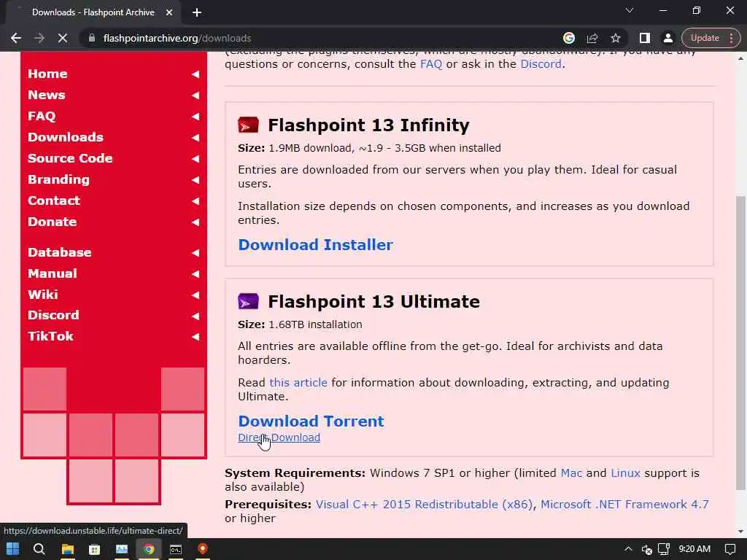Click the red Flashpoint Infinity icon

click(x=248, y=125)
